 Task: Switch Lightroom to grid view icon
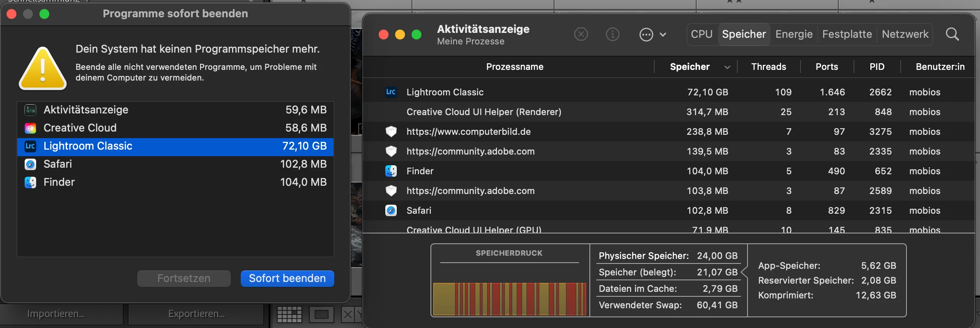[289, 315]
